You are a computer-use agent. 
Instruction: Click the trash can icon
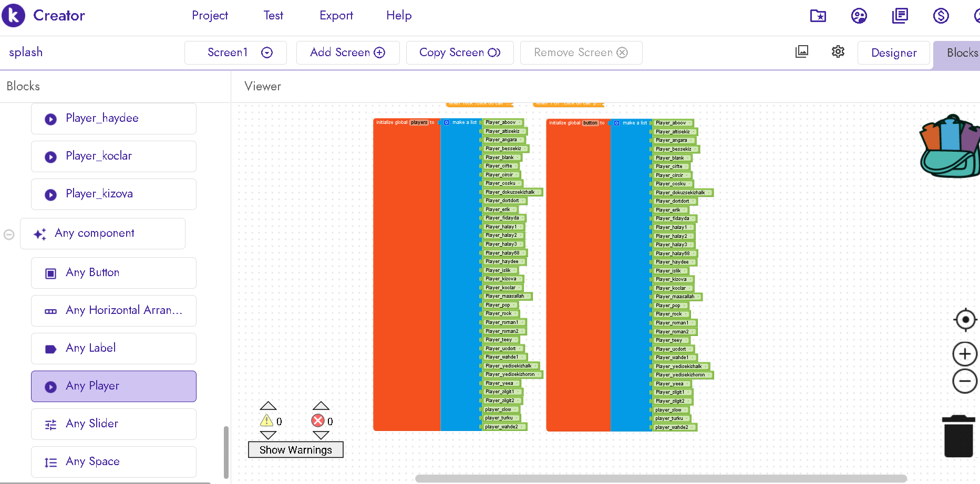tap(958, 436)
